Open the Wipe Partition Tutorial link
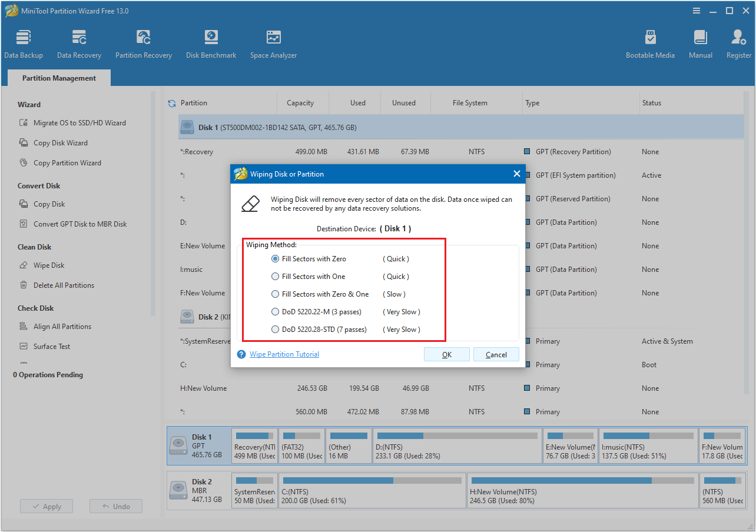The image size is (756, 532). (x=284, y=354)
